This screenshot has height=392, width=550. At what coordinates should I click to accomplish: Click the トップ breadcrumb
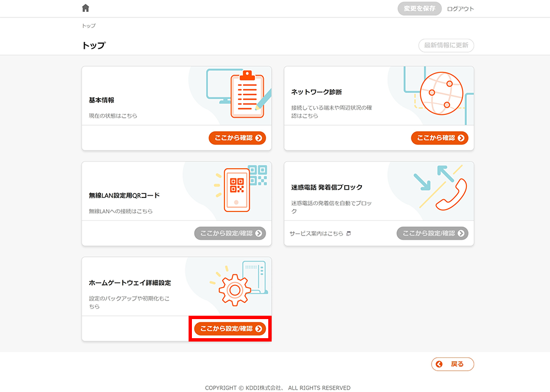coord(89,26)
